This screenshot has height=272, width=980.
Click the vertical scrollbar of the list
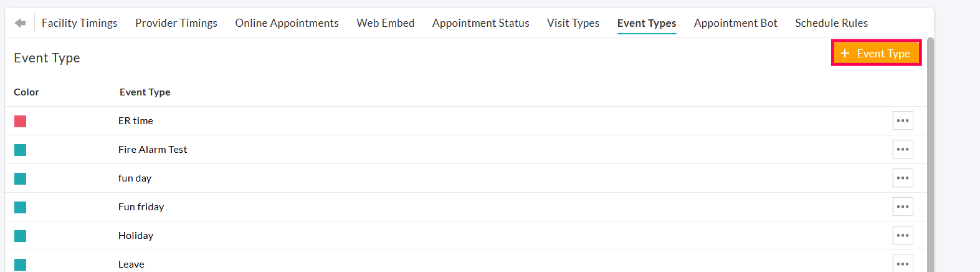coord(930,156)
